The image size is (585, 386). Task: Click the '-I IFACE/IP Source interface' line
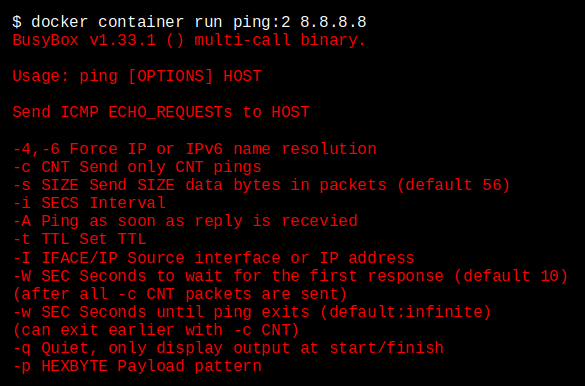coord(213,257)
